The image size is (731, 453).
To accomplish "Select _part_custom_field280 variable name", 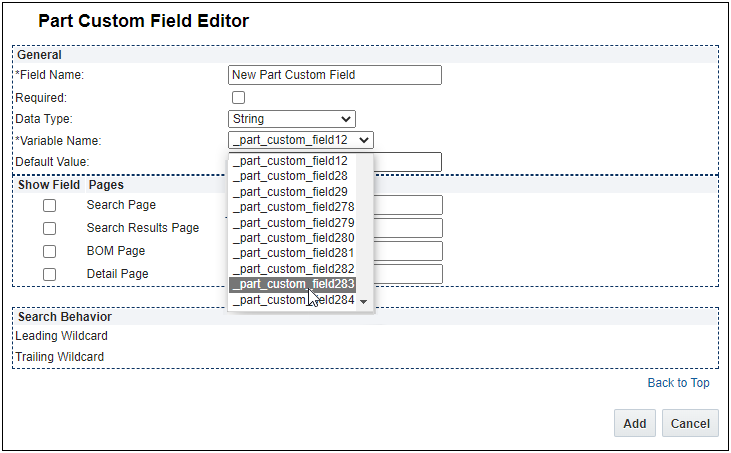I will pos(293,238).
